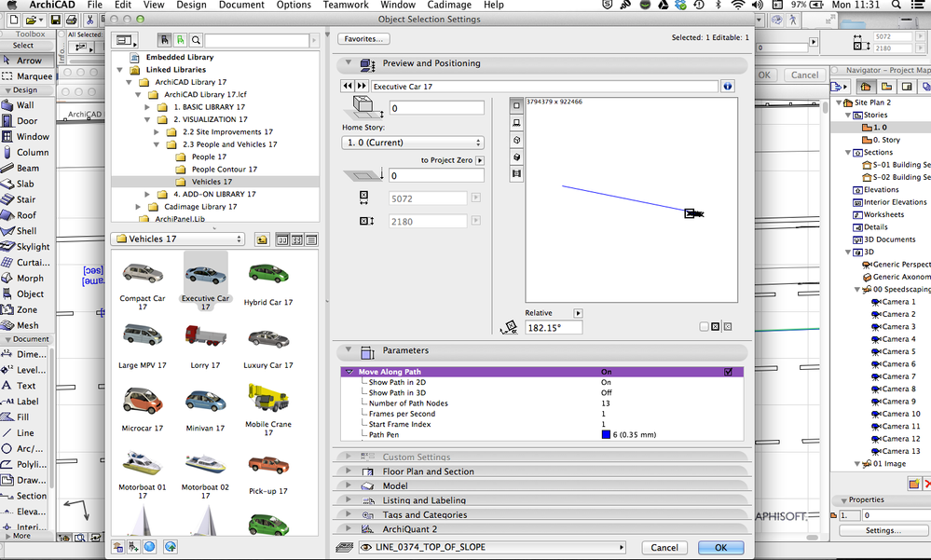Screen dimensions: 931x560
Task: Activate the Marquee tool
Action: coord(34,76)
